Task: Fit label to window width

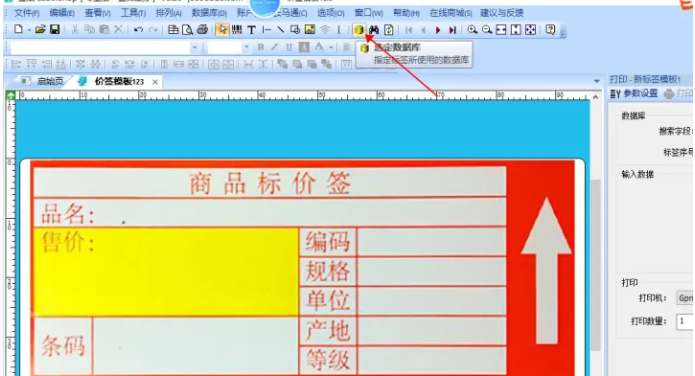Action: (x=501, y=30)
